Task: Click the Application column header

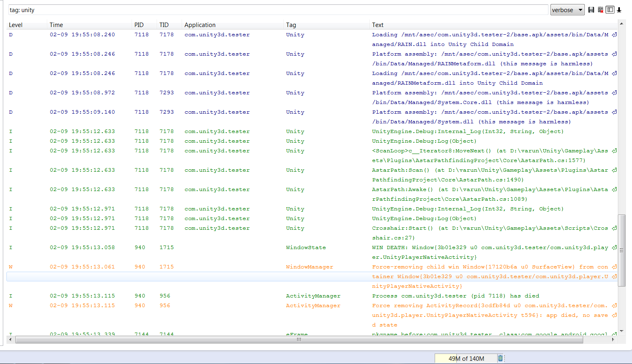Action: 200,25
